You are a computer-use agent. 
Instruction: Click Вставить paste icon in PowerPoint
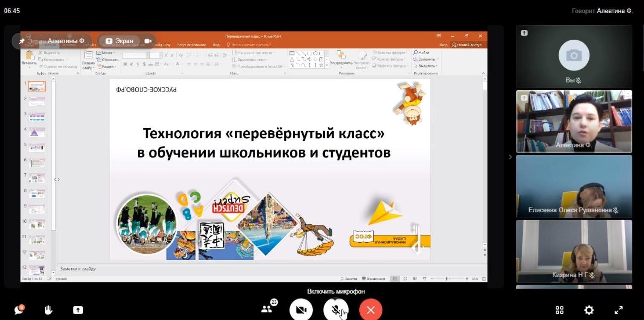(x=29, y=56)
